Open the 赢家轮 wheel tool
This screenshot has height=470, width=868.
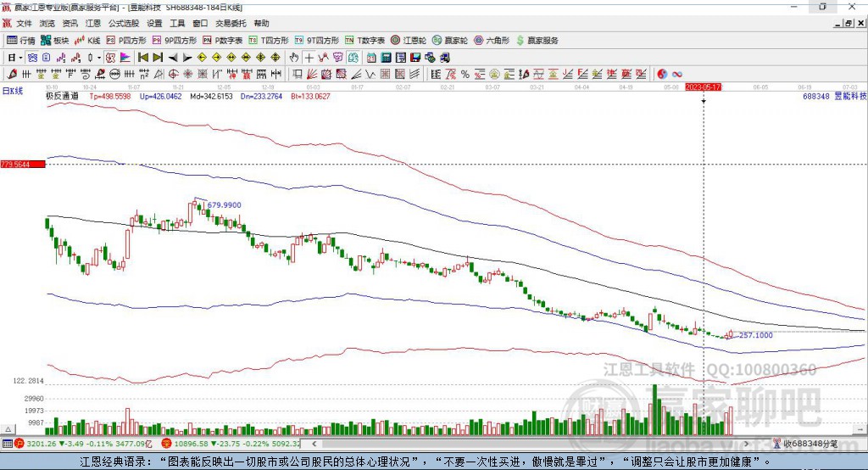450,41
